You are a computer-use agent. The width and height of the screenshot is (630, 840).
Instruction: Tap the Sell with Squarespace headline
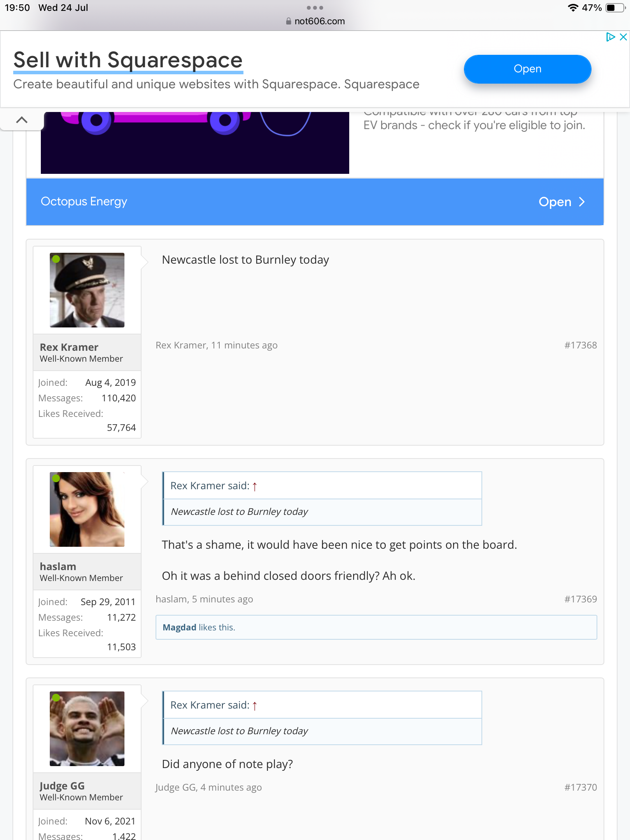click(128, 60)
